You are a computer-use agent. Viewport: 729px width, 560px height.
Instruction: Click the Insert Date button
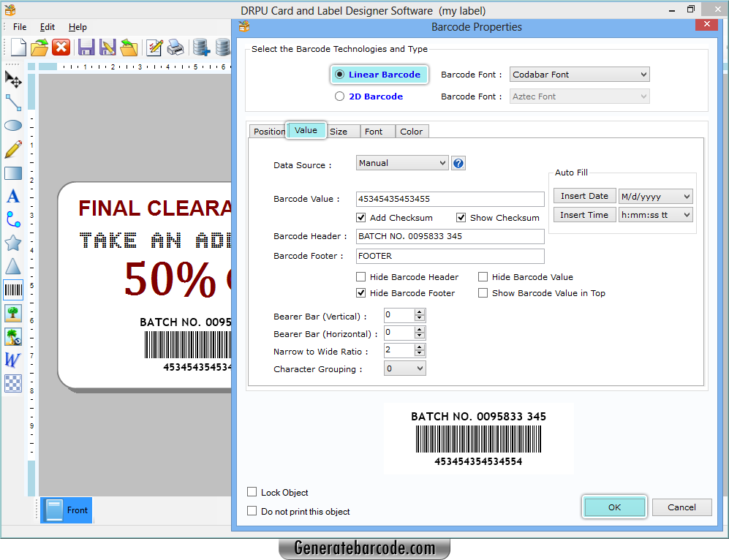[584, 196]
